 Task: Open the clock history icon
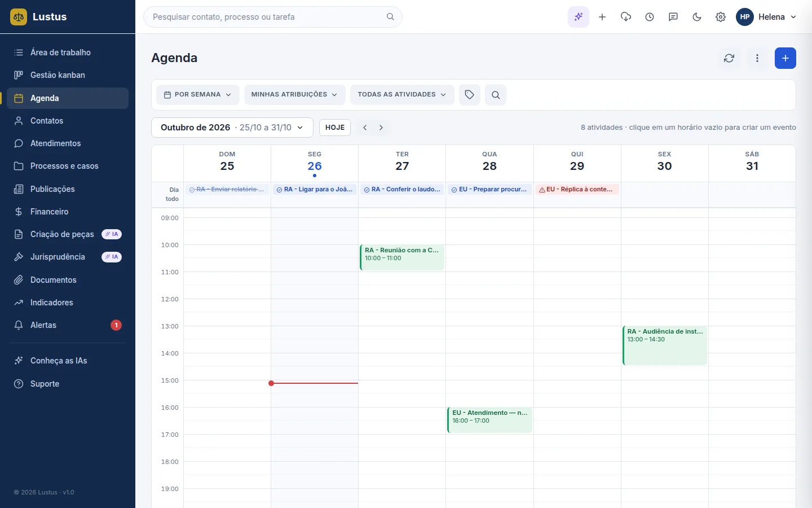[650, 17]
